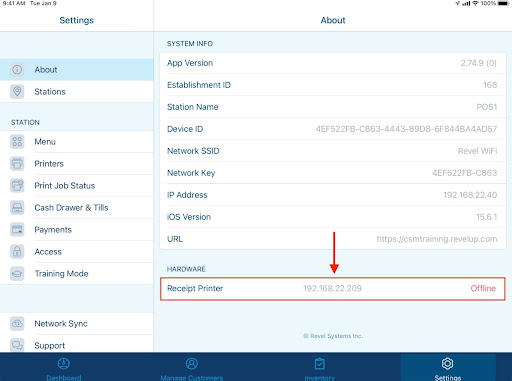This screenshot has width=512, height=381.
Task: Click the Settings sidebar title
Action: click(77, 20)
